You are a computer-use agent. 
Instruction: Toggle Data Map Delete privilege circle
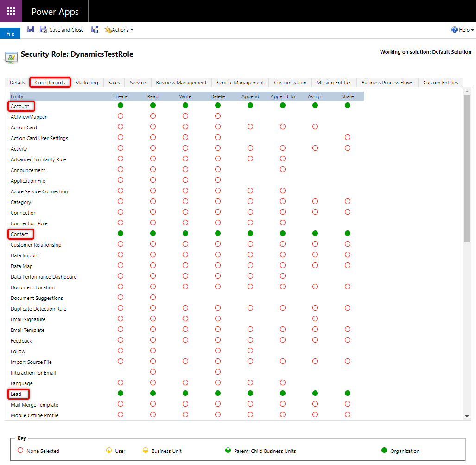218,265
